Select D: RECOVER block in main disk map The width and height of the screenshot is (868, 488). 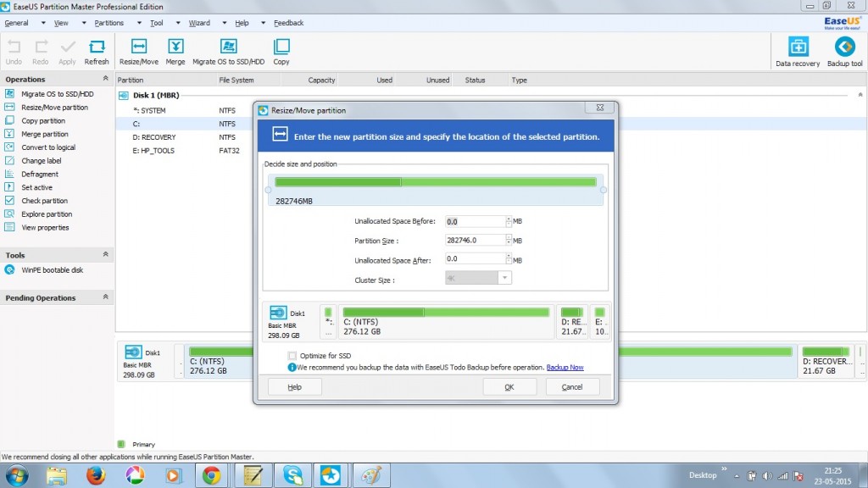[826, 361]
